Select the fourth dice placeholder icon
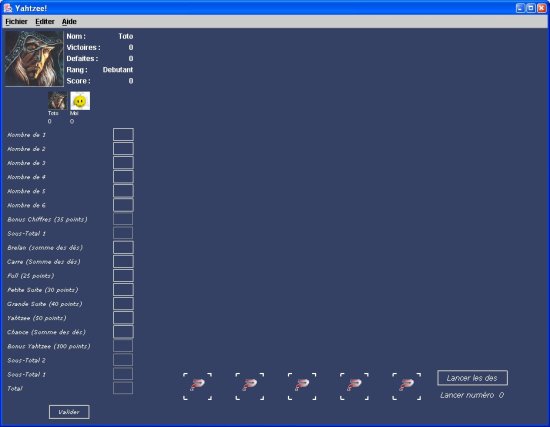The image size is (550, 427). point(354,386)
